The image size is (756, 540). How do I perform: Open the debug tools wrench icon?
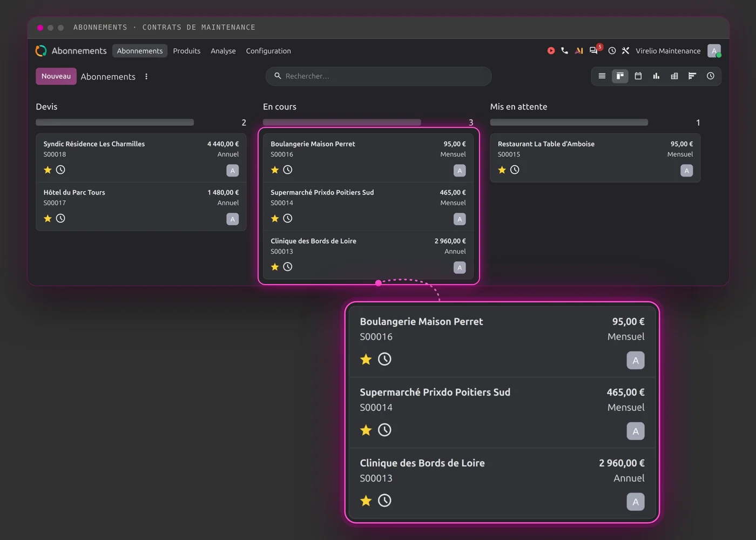click(x=625, y=51)
